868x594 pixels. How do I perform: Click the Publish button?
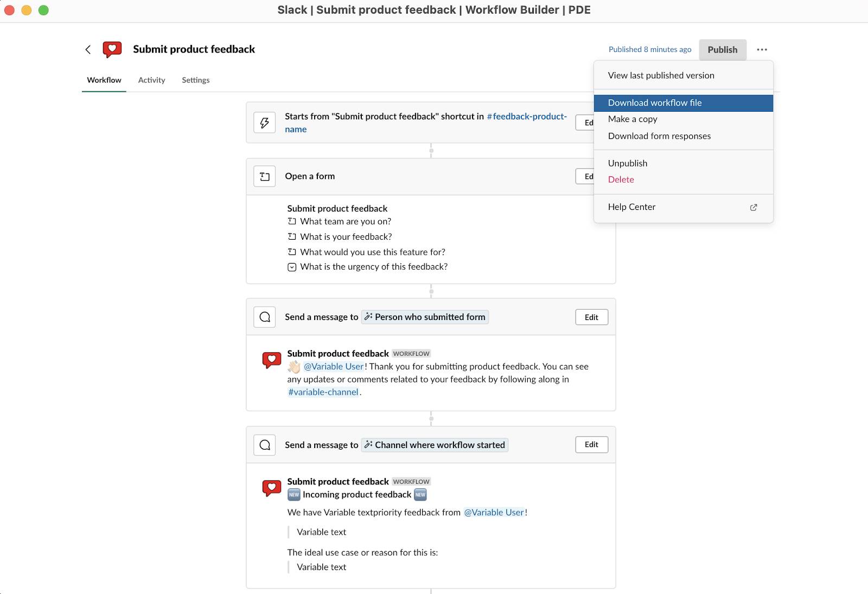pyautogui.click(x=722, y=49)
